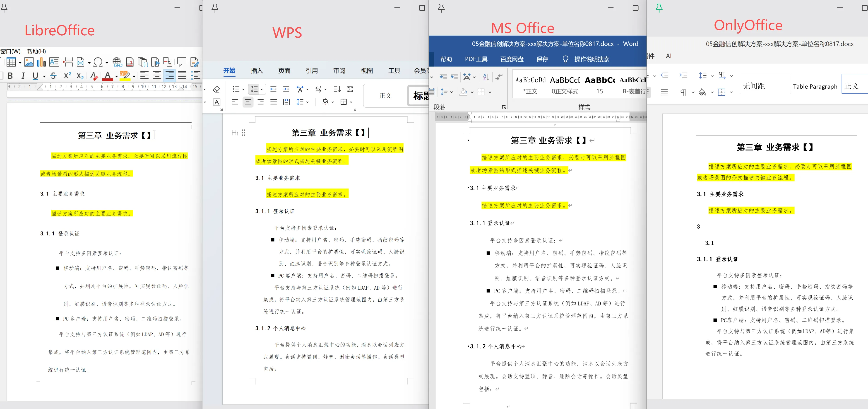Switch to WPS 引用 tab

[x=312, y=70]
